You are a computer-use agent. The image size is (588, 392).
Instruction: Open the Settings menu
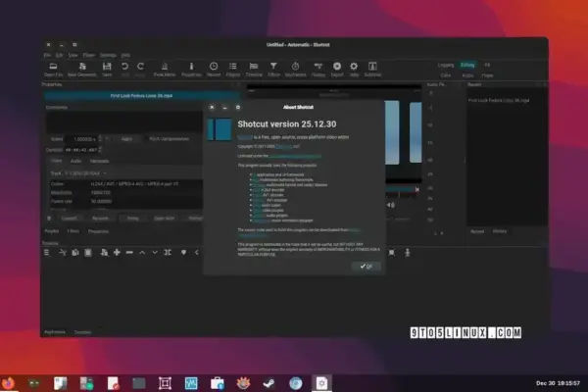tap(108, 55)
